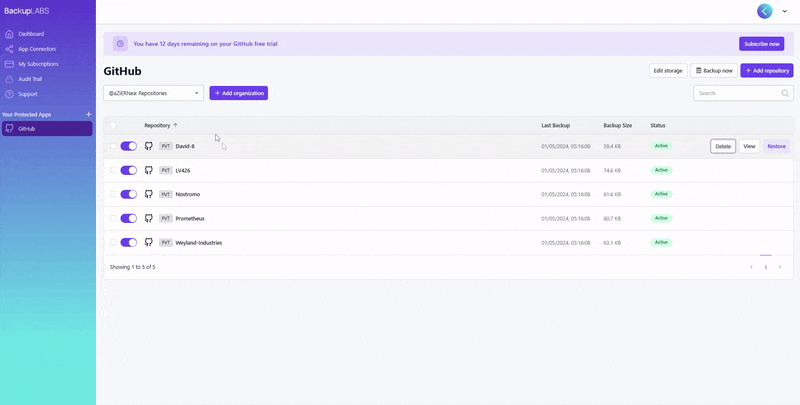The image size is (800, 405).
Task: Click the GitHub logo in David-8 row
Action: tap(148, 146)
